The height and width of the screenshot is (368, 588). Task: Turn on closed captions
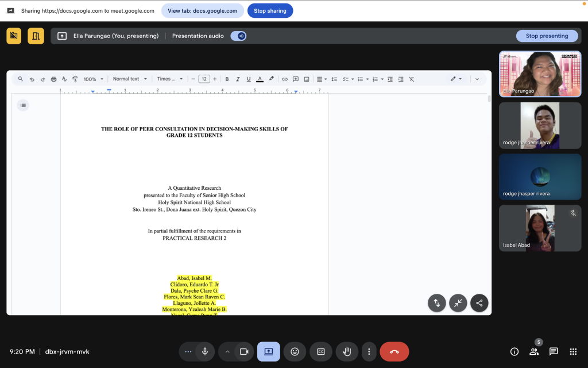321,351
